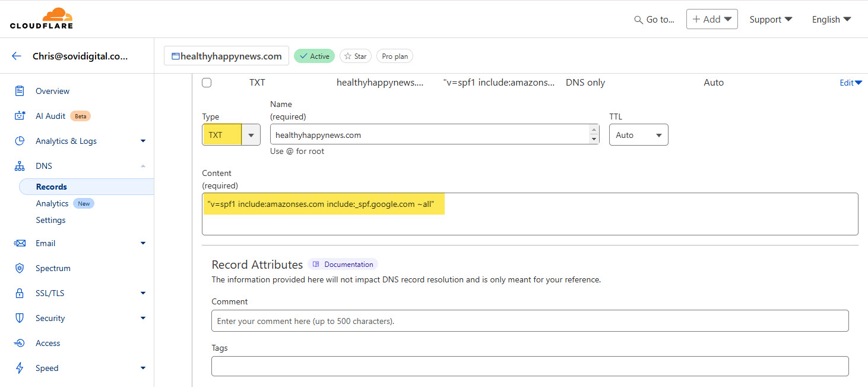
Task: Click the Documentation book icon
Action: coord(316,265)
